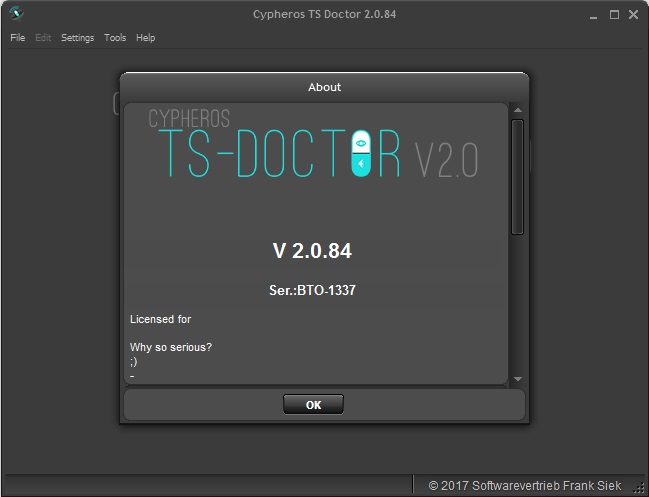Screen dimensions: 649x497
Task: Open the Edit menu
Action: 43,38
